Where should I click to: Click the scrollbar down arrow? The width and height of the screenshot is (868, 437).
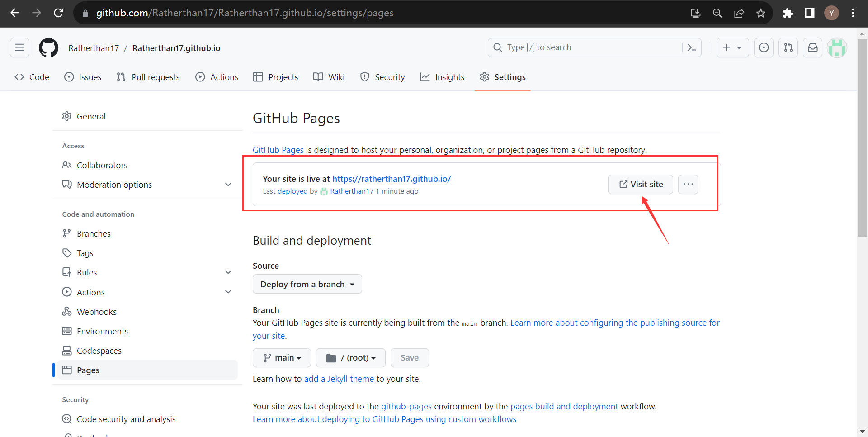862,432
